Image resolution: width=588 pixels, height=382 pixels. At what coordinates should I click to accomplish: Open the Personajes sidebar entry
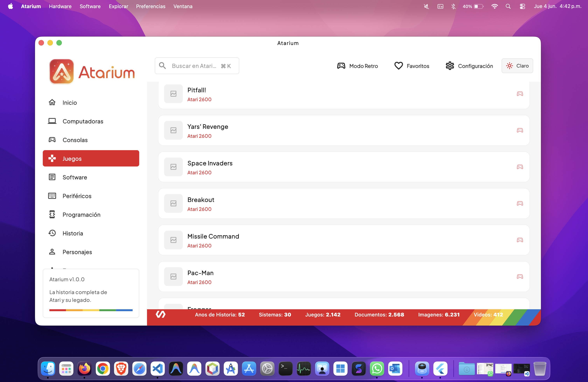[91, 252]
